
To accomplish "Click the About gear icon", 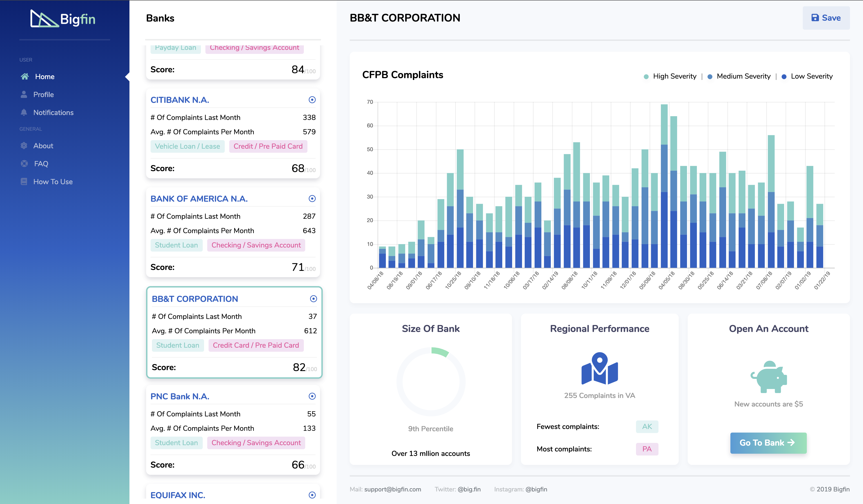I will [x=24, y=146].
